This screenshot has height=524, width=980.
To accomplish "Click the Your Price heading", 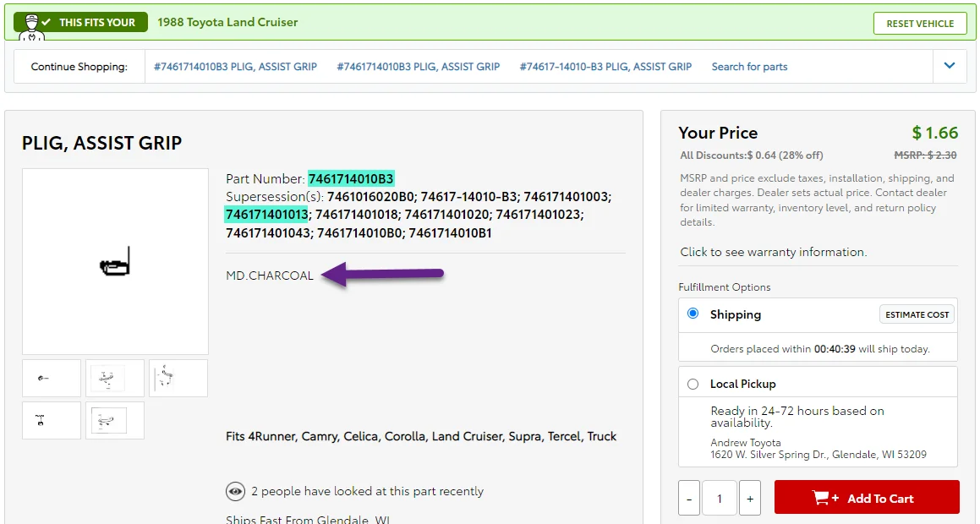I will click(x=718, y=133).
